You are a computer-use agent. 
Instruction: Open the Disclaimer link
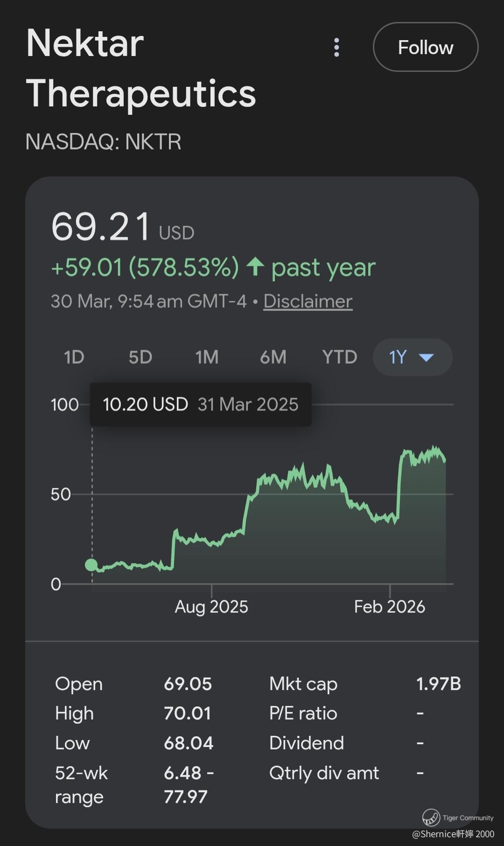point(308,302)
